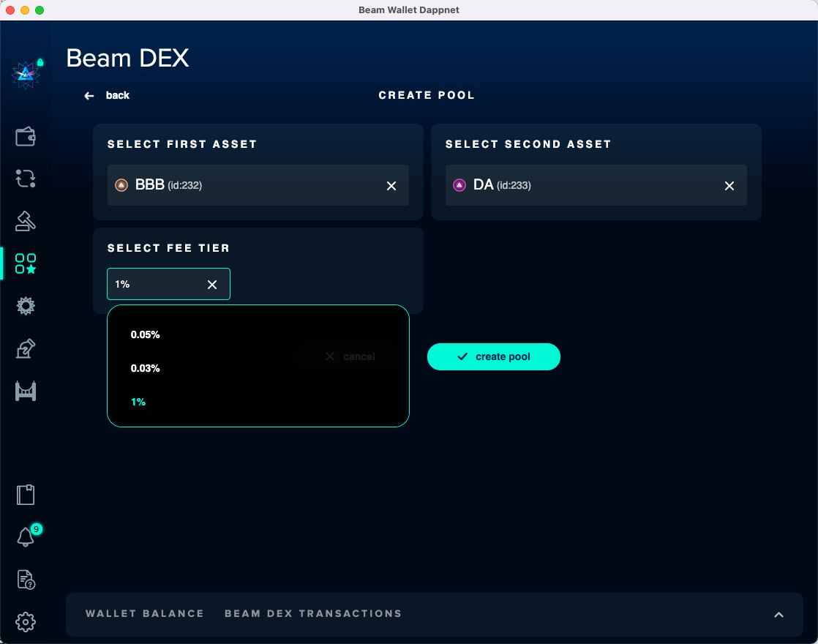Click the fee tier dropdown showing 1%
The height and width of the screenshot is (644, 818).
[x=168, y=284]
